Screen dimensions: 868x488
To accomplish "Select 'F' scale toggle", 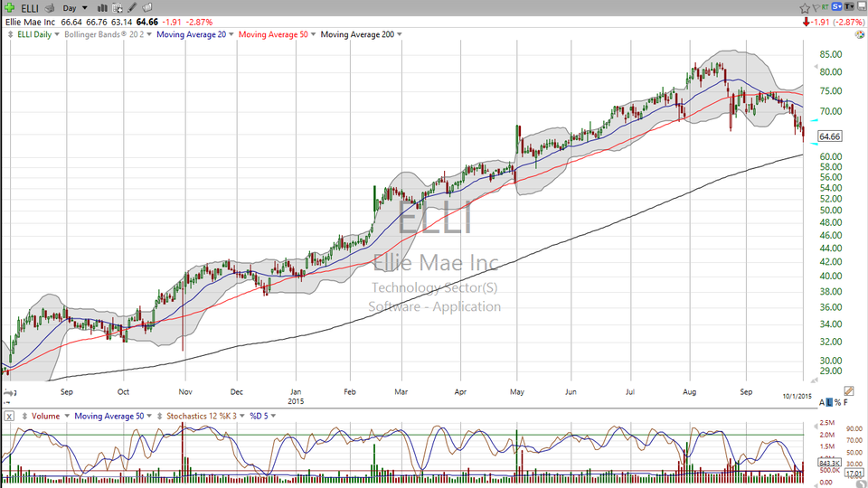I will (x=846, y=402).
